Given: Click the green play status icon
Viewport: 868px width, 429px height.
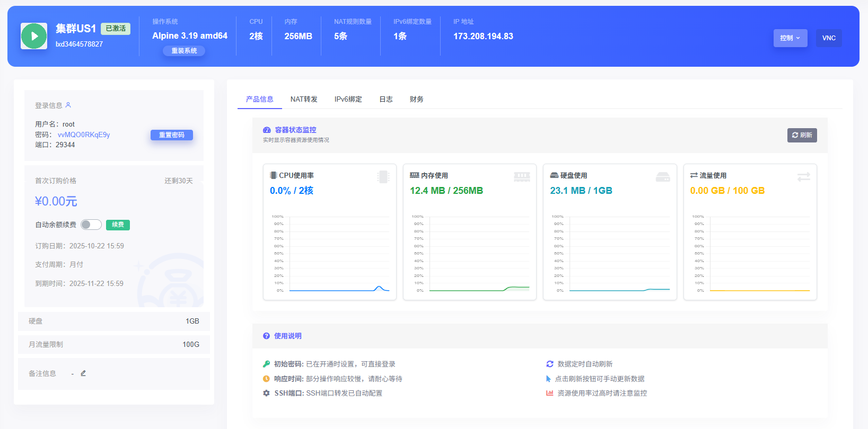Looking at the screenshot, I should (x=34, y=37).
